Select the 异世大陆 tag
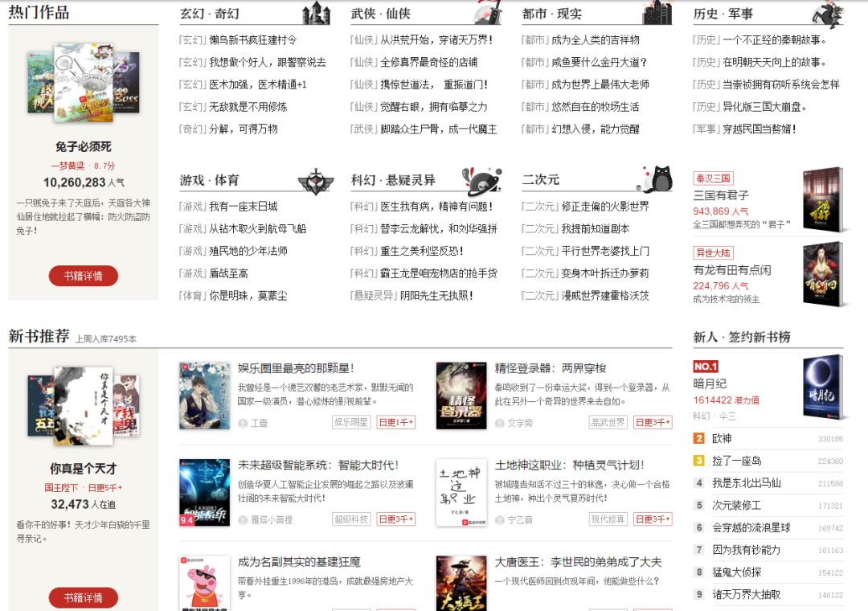Viewport: 868px width, 611px height. (x=713, y=253)
